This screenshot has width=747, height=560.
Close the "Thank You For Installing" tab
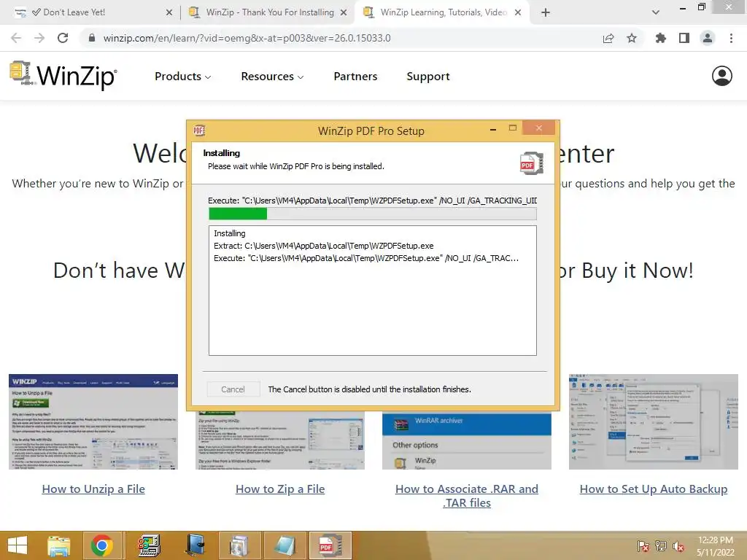click(344, 12)
